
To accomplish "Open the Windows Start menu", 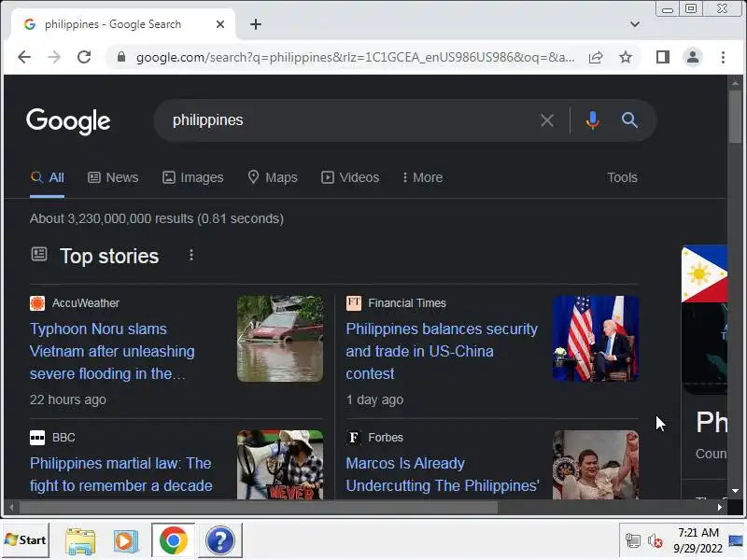I will click(25, 540).
